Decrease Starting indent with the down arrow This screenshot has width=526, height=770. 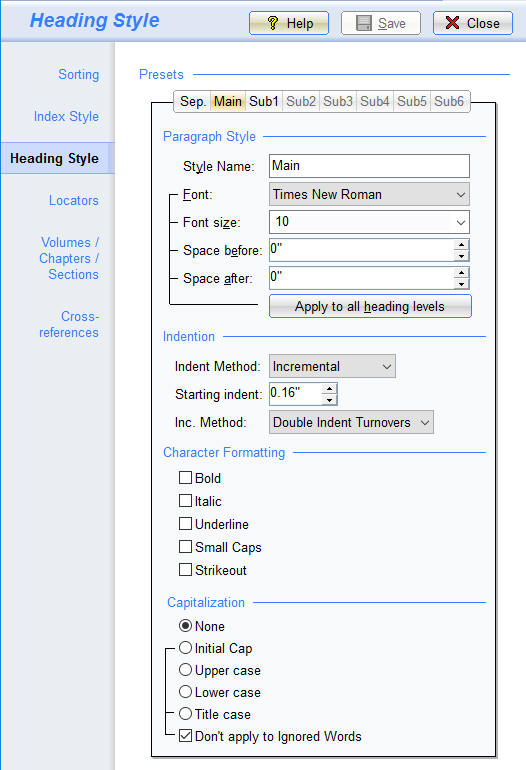coord(330,400)
